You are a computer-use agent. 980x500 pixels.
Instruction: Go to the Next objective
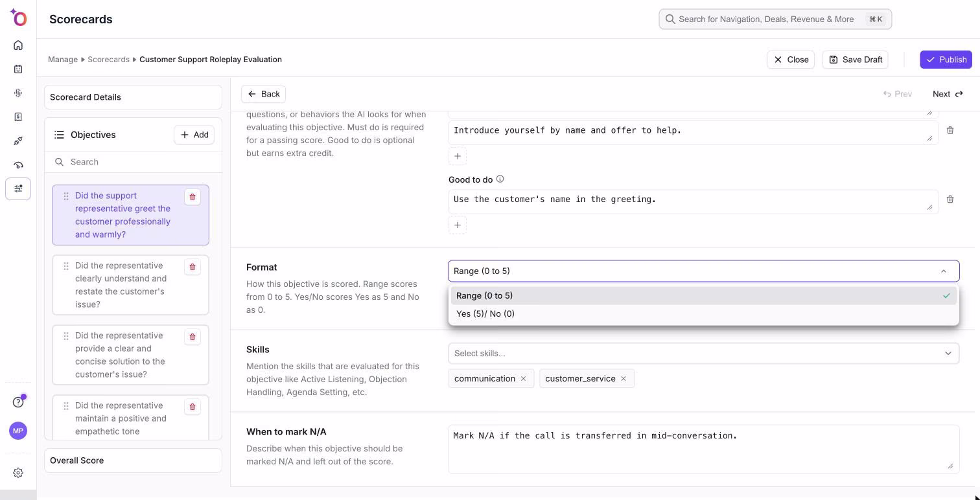coord(948,94)
